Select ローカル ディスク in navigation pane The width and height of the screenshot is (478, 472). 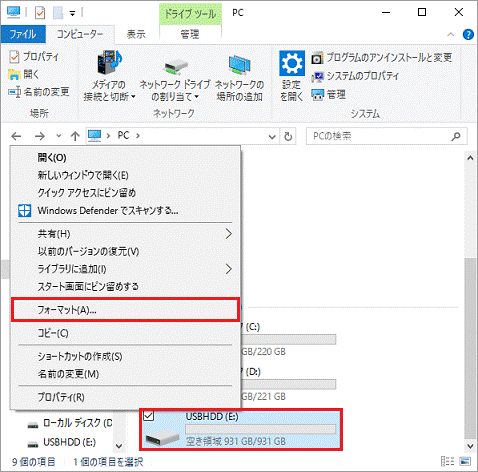click(x=70, y=423)
